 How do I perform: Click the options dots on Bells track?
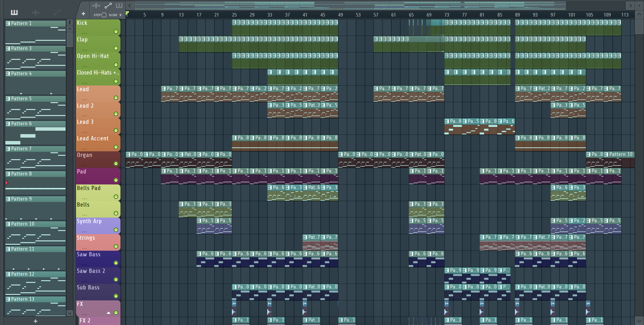pos(85,215)
